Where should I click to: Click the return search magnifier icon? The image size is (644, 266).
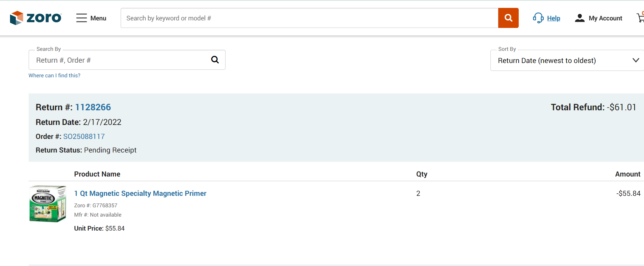point(215,60)
